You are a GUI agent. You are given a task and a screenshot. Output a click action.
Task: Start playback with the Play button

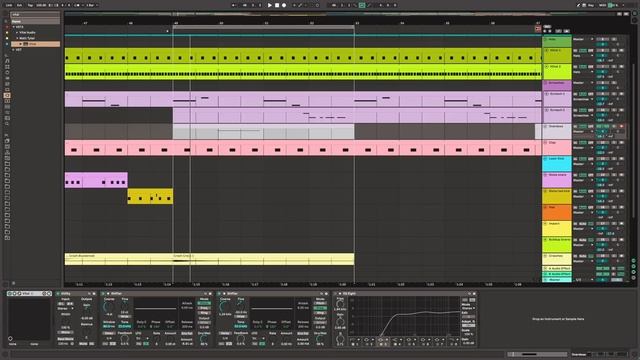[270, 5]
